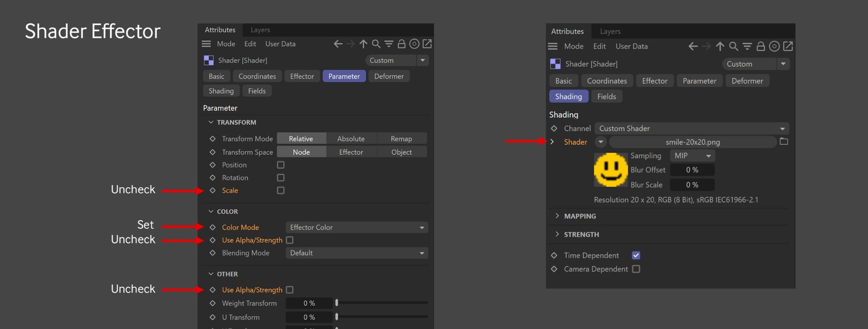
Task: Open the Color Mode dropdown showing Effector Color
Action: 357,227
